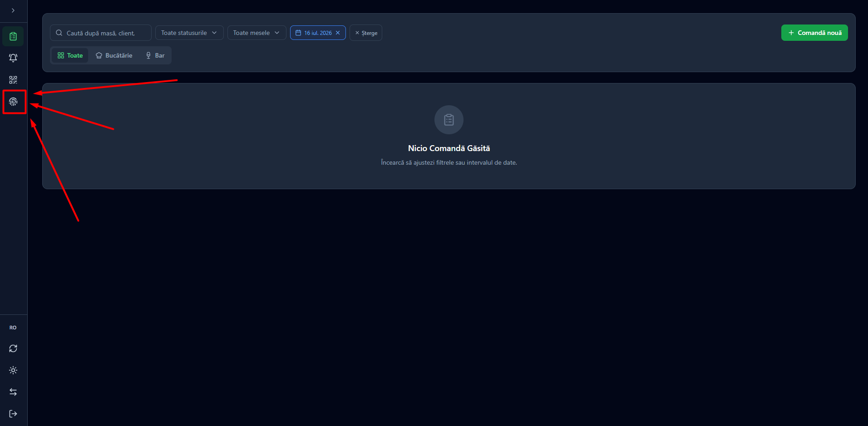868x426 pixels.
Task: Click the Comandă nouă button
Action: (x=814, y=33)
